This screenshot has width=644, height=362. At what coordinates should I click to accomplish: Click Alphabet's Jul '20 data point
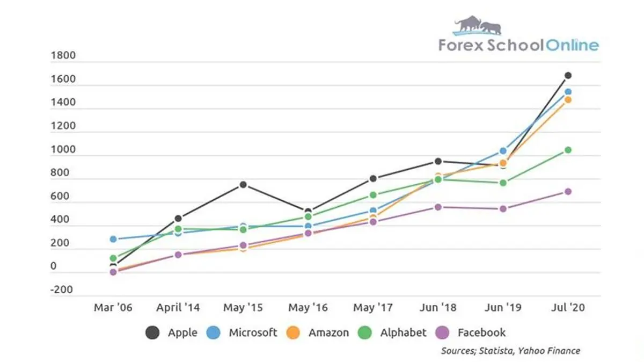click(568, 150)
